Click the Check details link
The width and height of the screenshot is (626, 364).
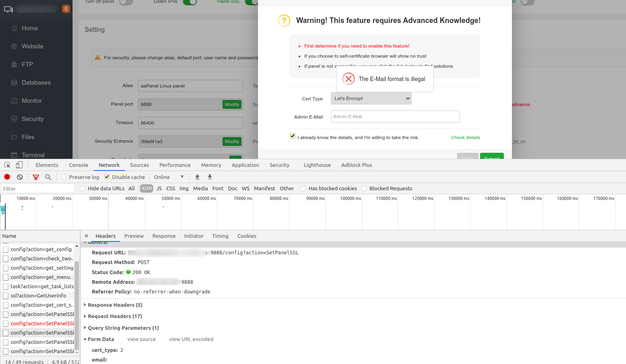click(465, 137)
